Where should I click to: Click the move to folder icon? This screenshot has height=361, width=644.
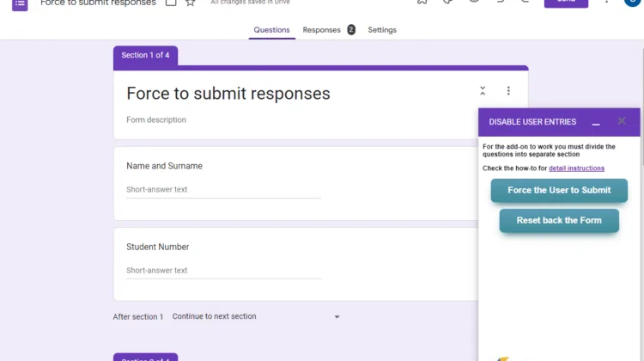point(170,3)
